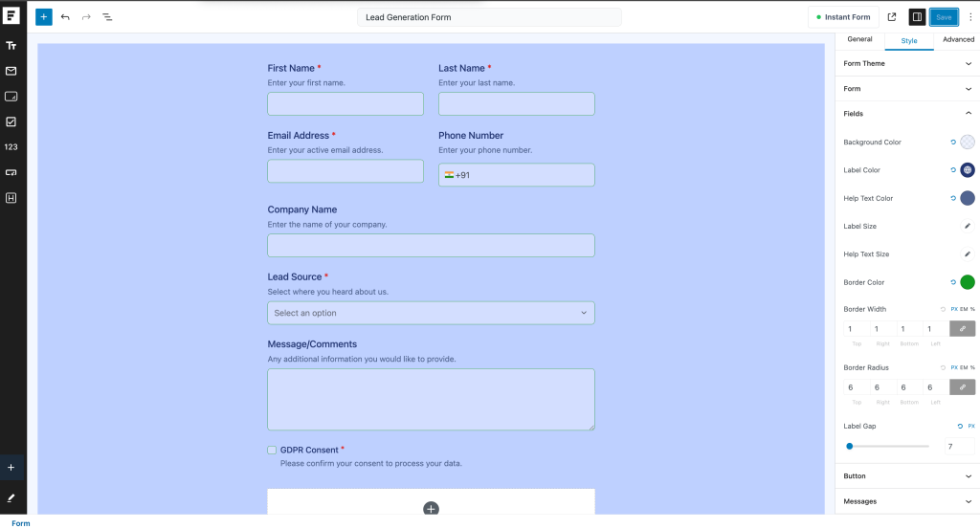
Task: Add a number field via the 123 icon
Action: coord(11,146)
